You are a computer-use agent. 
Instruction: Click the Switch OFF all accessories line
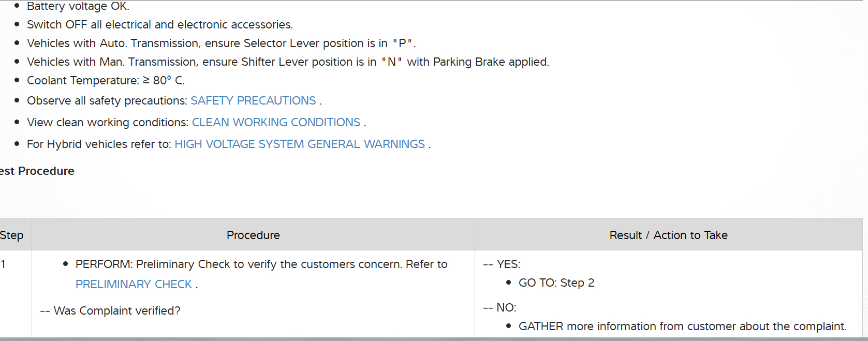(x=160, y=24)
